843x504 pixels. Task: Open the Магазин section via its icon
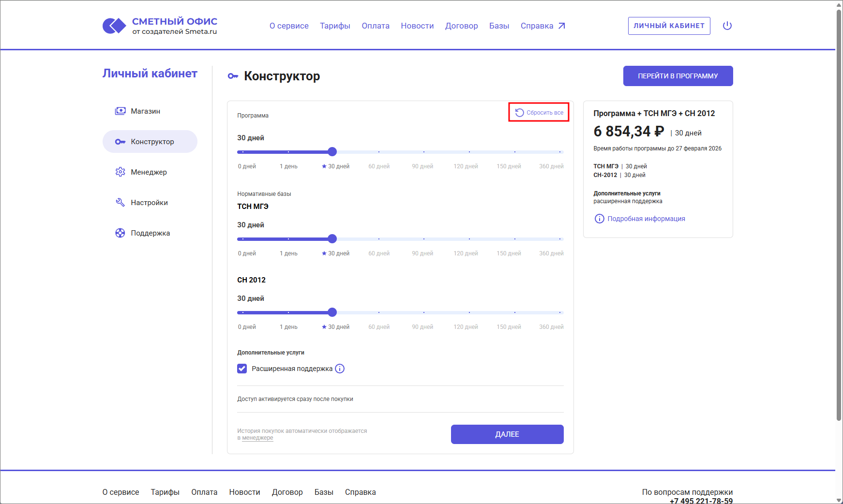(121, 111)
